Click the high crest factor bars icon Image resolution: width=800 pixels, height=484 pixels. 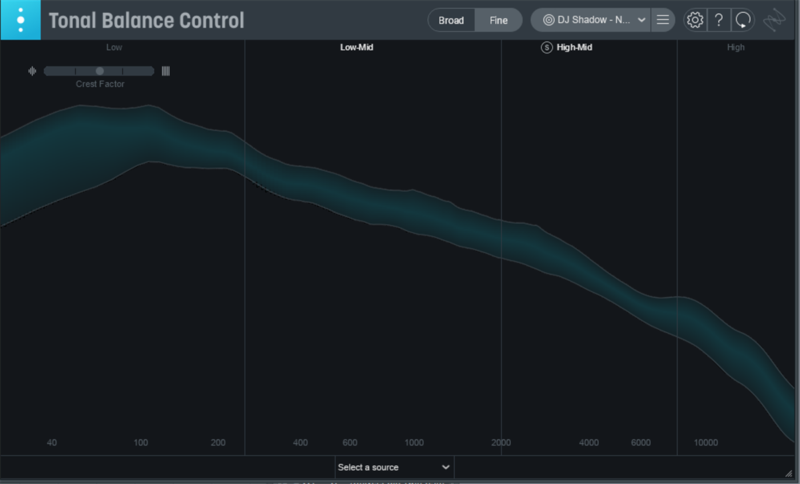click(x=166, y=71)
